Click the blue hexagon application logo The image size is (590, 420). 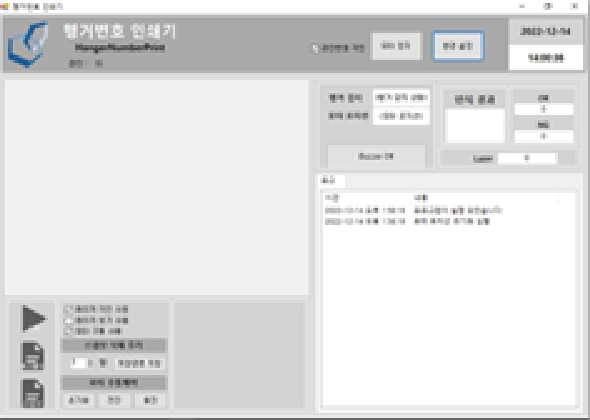pos(29,44)
